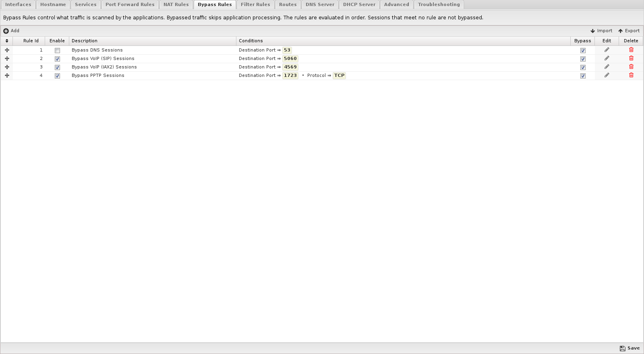Click the trash icon for rule 4
The width and height of the screenshot is (644, 354).
point(631,75)
